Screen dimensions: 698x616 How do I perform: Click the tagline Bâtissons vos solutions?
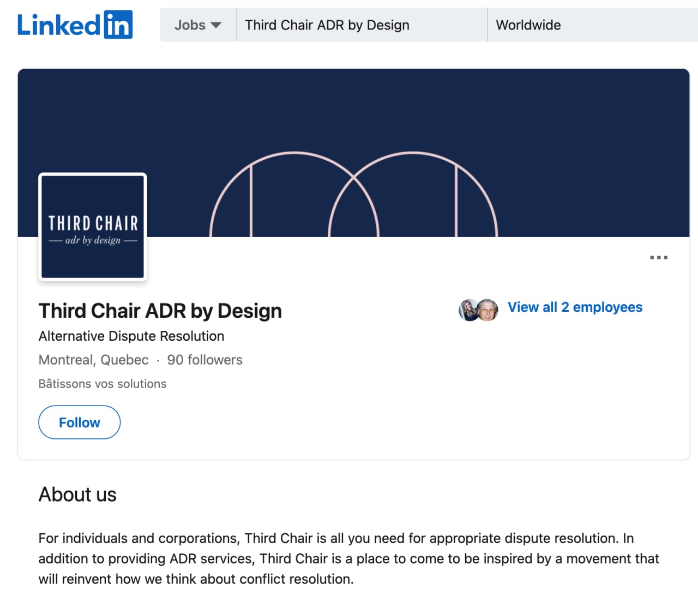pyautogui.click(x=103, y=384)
